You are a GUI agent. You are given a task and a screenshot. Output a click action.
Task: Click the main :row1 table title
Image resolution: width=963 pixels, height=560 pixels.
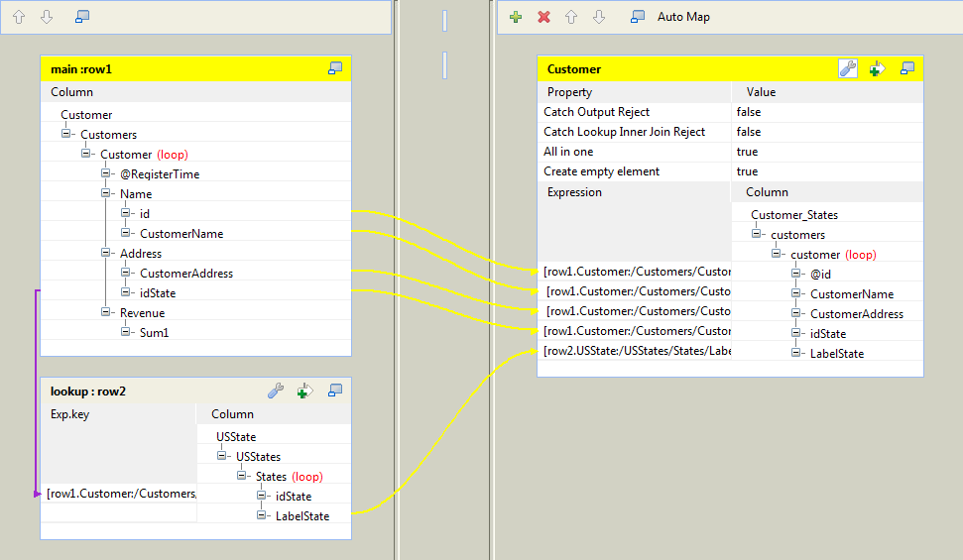pyautogui.click(x=81, y=69)
